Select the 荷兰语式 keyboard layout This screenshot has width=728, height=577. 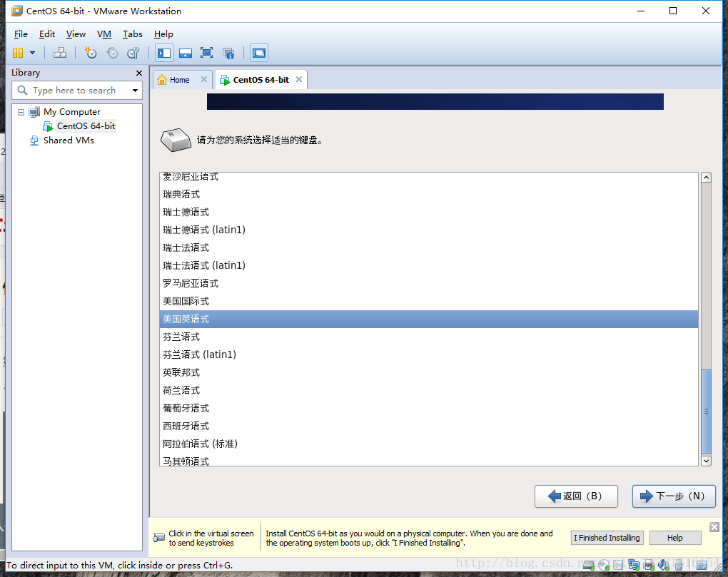(x=428, y=391)
